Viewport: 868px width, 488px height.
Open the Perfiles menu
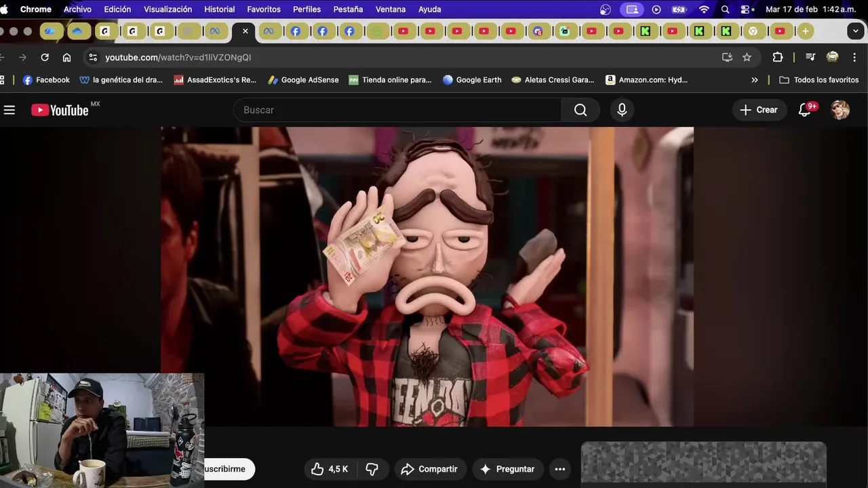coord(307,9)
